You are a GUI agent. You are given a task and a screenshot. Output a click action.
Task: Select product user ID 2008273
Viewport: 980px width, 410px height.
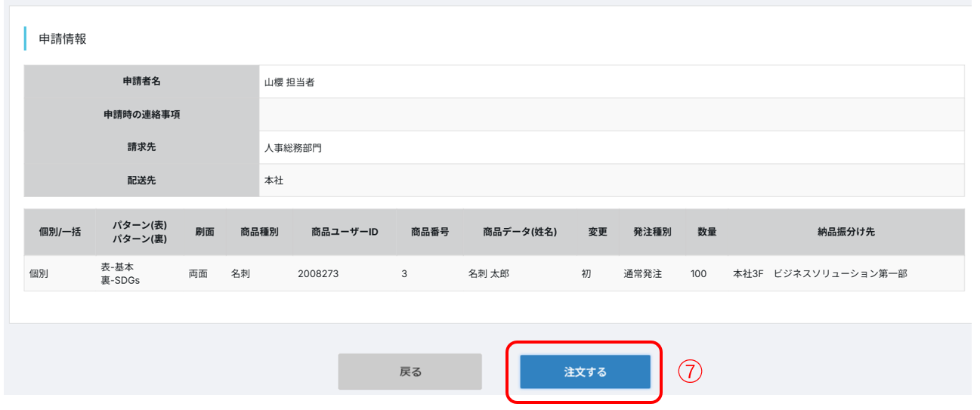(318, 273)
